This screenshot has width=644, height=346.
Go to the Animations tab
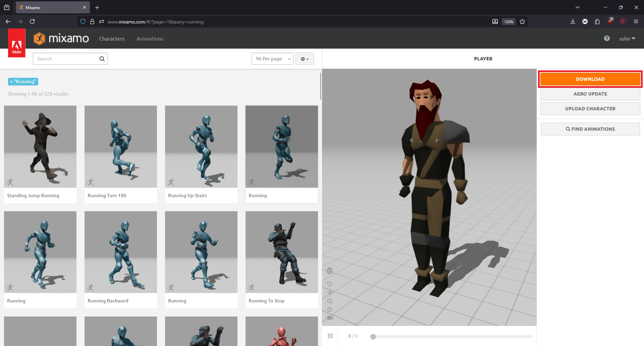[150, 39]
